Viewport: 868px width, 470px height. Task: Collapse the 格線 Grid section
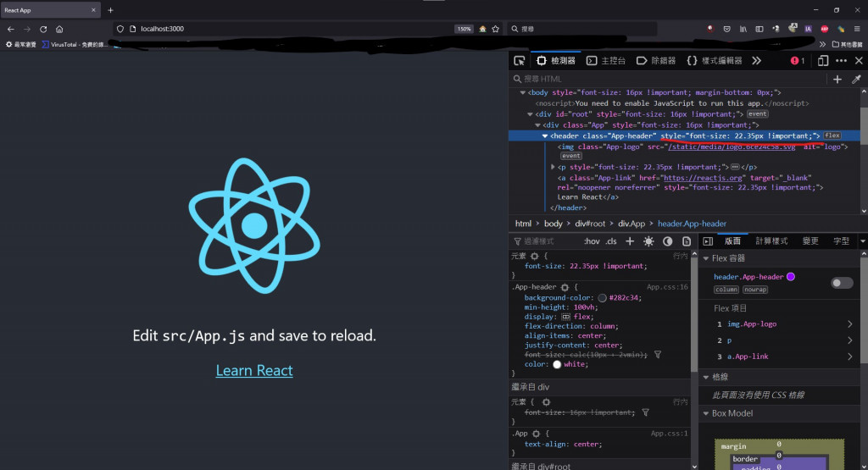point(706,377)
